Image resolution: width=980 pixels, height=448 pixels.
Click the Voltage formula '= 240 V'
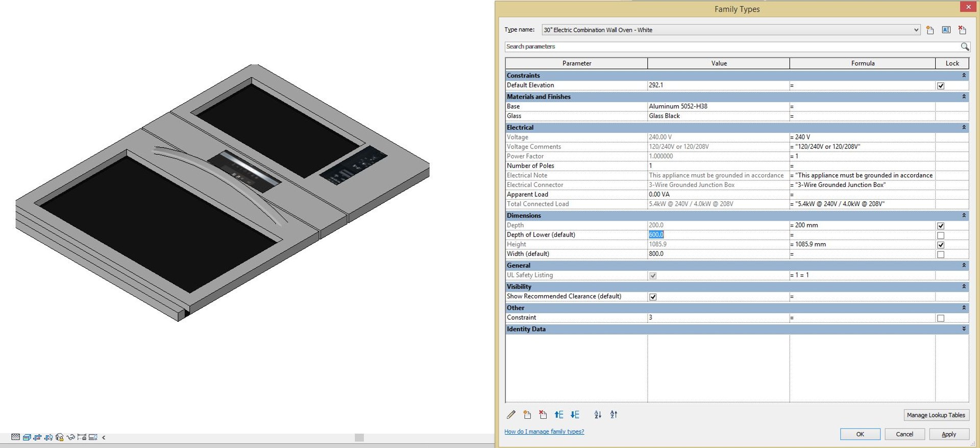800,137
